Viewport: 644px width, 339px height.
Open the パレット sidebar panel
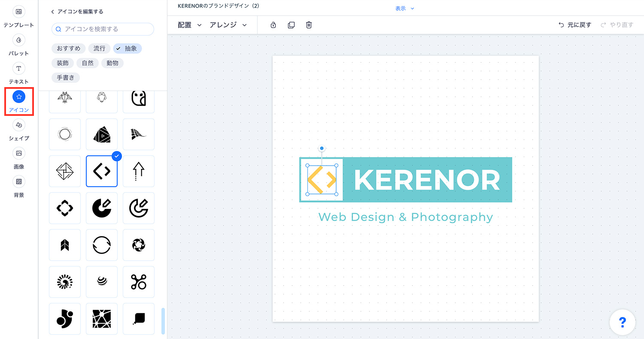pyautogui.click(x=19, y=46)
